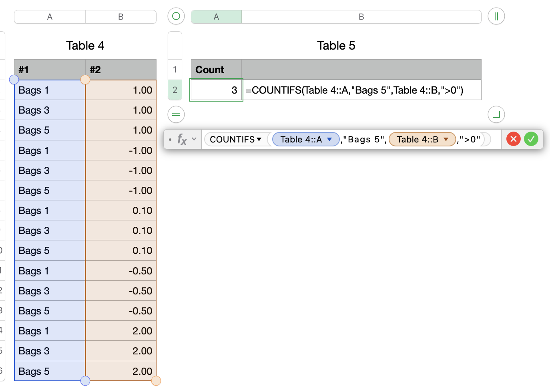The image size is (550, 392).
Task: Open the fx chevron menu
Action: coord(194,139)
